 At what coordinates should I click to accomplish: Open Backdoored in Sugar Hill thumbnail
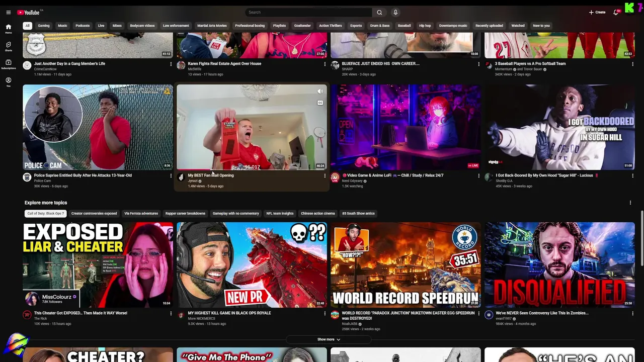pos(559,127)
